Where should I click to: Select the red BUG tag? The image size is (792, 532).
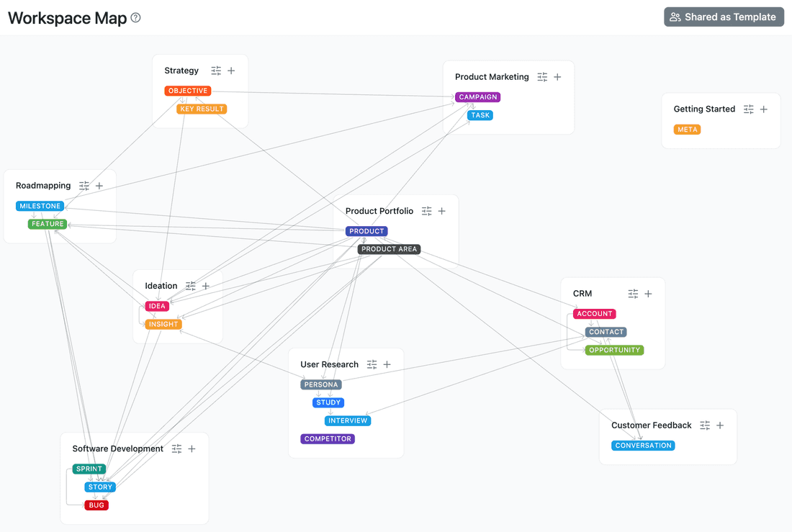(96, 505)
